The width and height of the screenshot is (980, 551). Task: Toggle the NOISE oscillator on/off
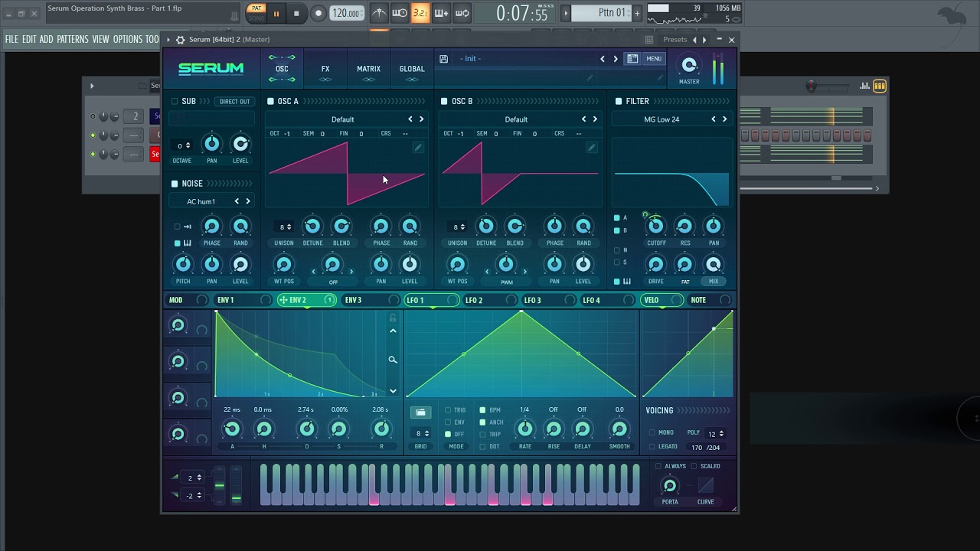pyautogui.click(x=175, y=184)
